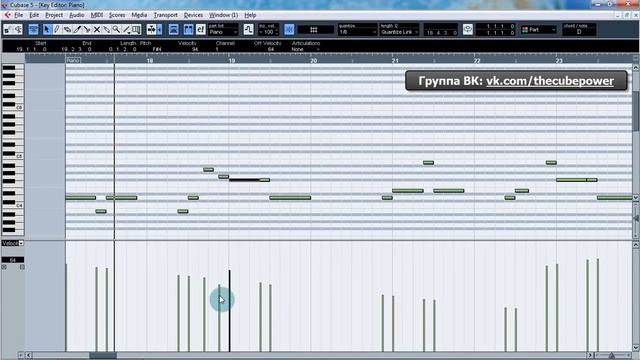
Task: Click the Start position value in info line
Action: [x=31, y=49]
